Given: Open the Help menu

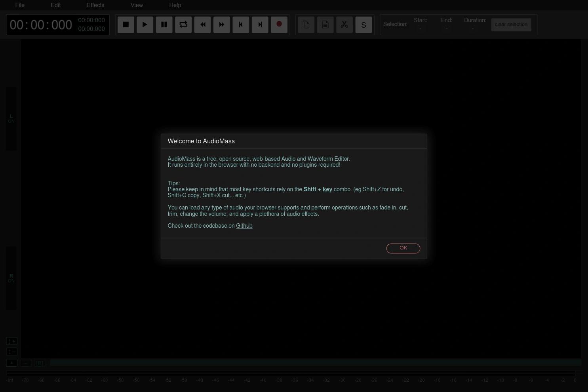Looking at the screenshot, I should (x=175, y=5).
